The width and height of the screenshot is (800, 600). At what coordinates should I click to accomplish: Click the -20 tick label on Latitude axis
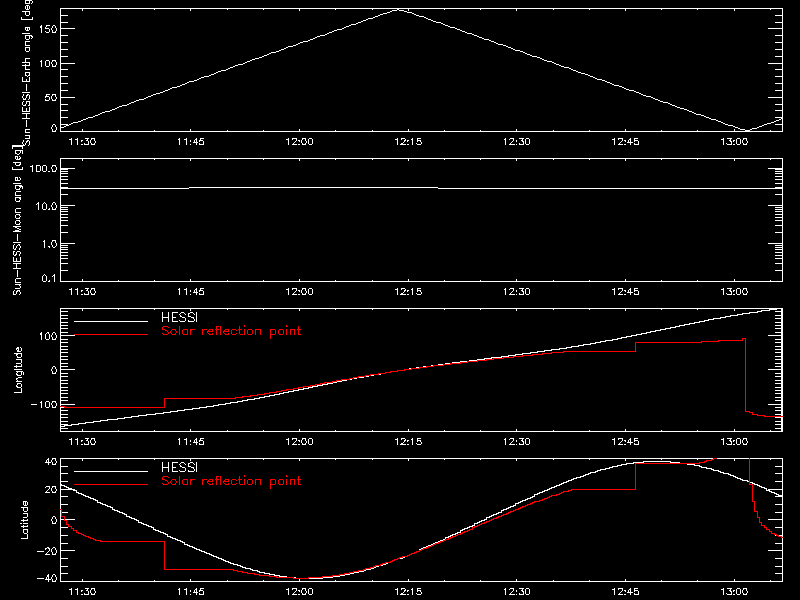point(47,551)
